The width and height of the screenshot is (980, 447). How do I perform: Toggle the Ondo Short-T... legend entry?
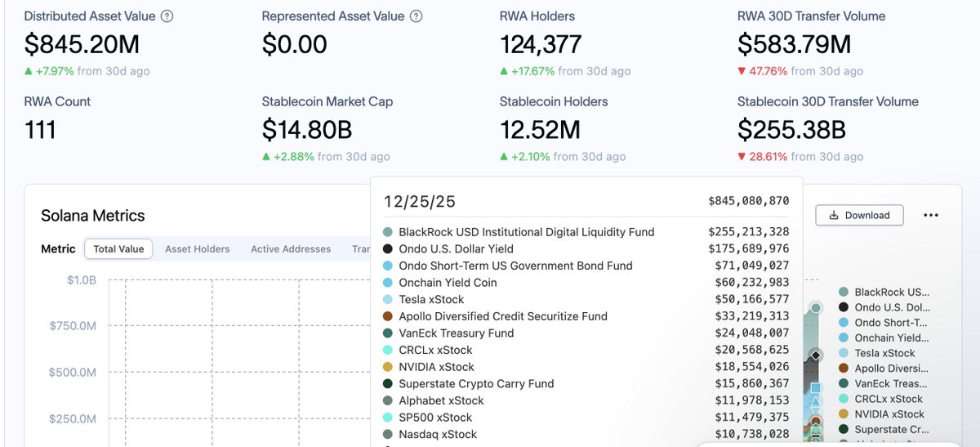coord(884,323)
